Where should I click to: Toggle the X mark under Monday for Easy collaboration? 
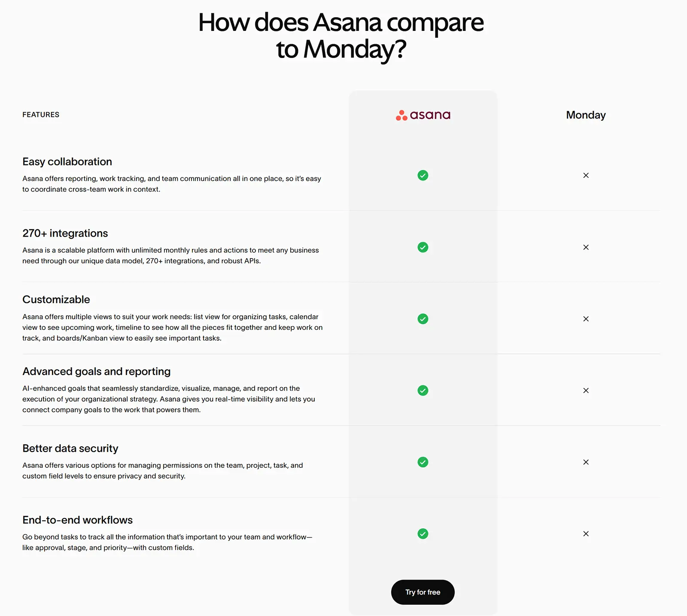click(x=586, y=175)
